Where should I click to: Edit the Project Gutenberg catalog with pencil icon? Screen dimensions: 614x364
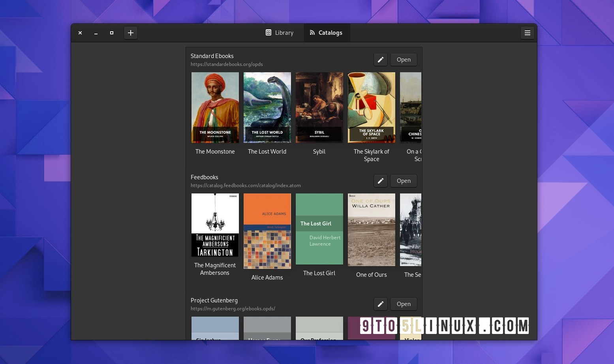click(x=381, y=304)
